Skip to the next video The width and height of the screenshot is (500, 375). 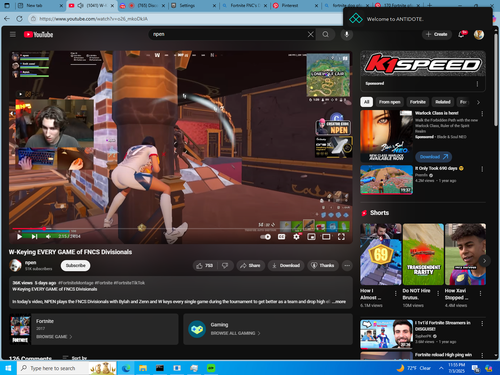click(34, 237)
